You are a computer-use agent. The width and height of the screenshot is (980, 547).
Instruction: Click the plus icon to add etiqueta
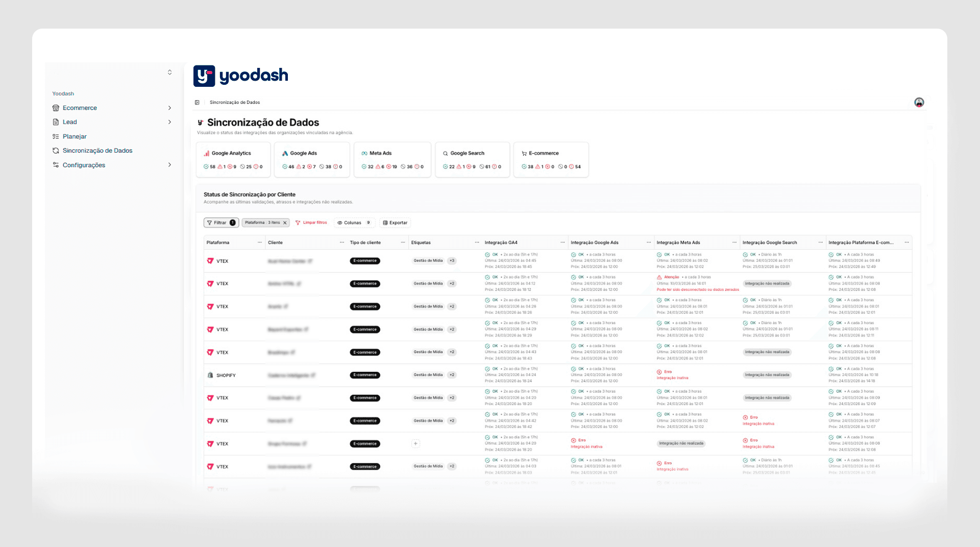[x=415, y=444]
